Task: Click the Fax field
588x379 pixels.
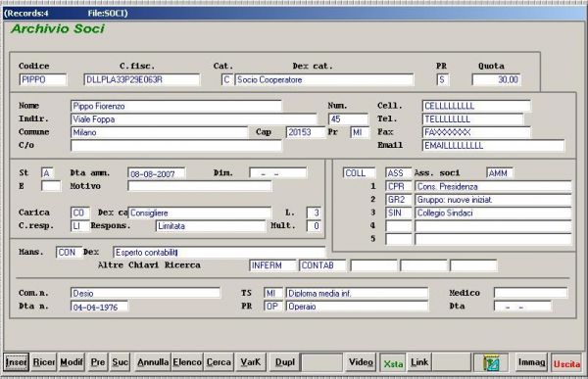Action: pos(476,132)
